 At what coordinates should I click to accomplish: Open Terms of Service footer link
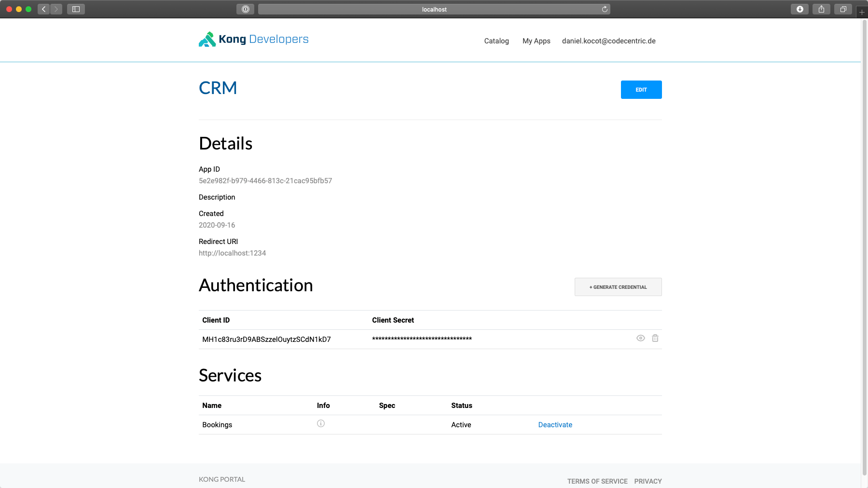(x=597, y=481)
